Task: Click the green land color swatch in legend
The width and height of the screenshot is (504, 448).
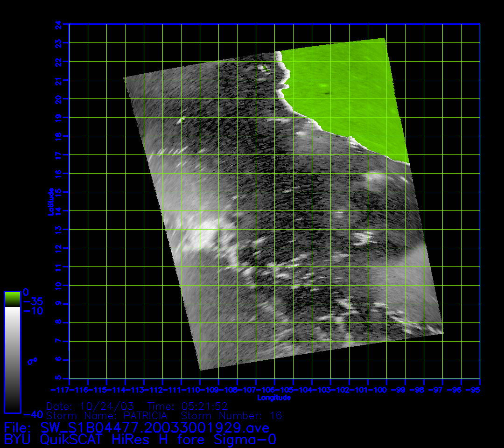Action: [x=12, y=299]
